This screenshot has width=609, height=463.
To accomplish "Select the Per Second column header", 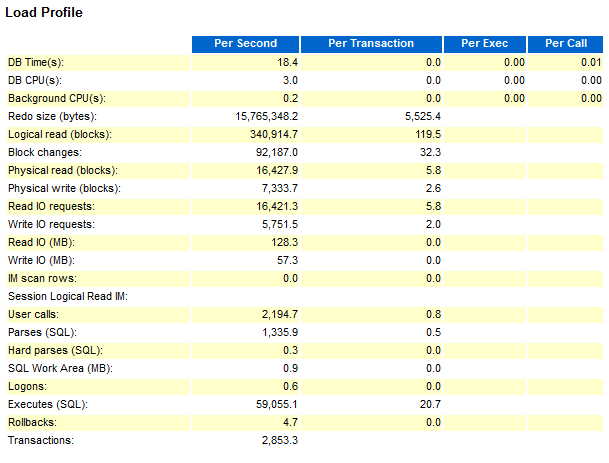I will coord(245,44).
